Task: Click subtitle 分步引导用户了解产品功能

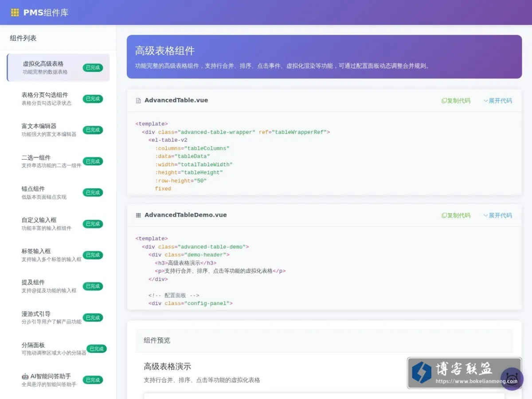Action: click(51, 322)
